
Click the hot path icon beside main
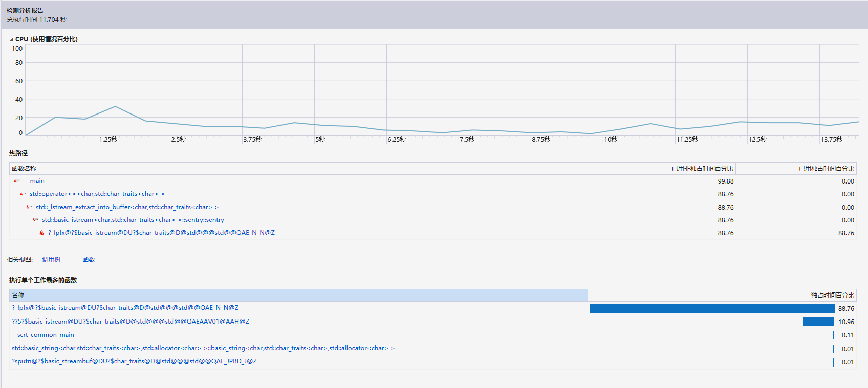pyautogui.click(x=17, y=181)
